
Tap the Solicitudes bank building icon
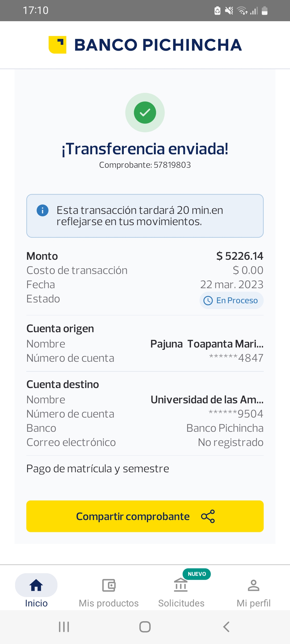pyautogui.click(x=181, y=585)
